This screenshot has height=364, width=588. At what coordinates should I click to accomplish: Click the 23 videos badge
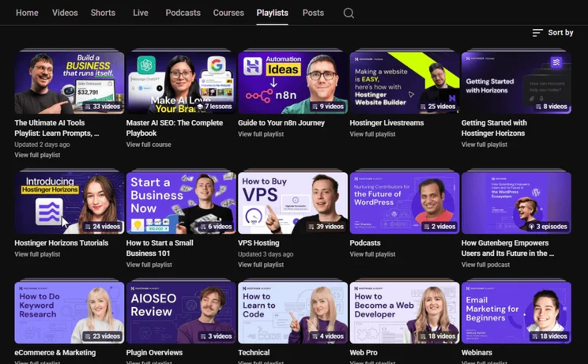[103, 336]
